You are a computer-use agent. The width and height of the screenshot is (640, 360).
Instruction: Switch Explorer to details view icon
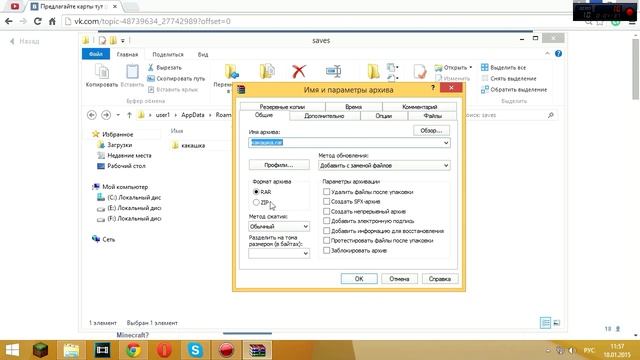[x=545, y=323]
